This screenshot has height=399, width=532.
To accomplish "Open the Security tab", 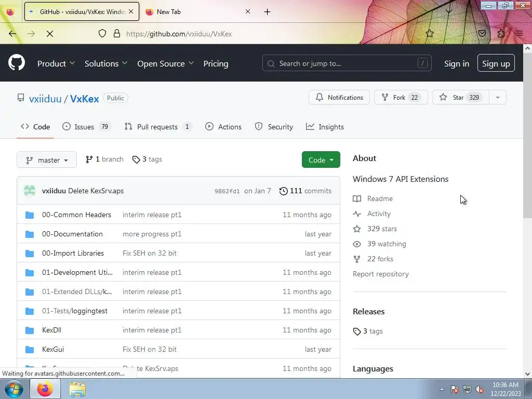I will click(x=274, y=127).
